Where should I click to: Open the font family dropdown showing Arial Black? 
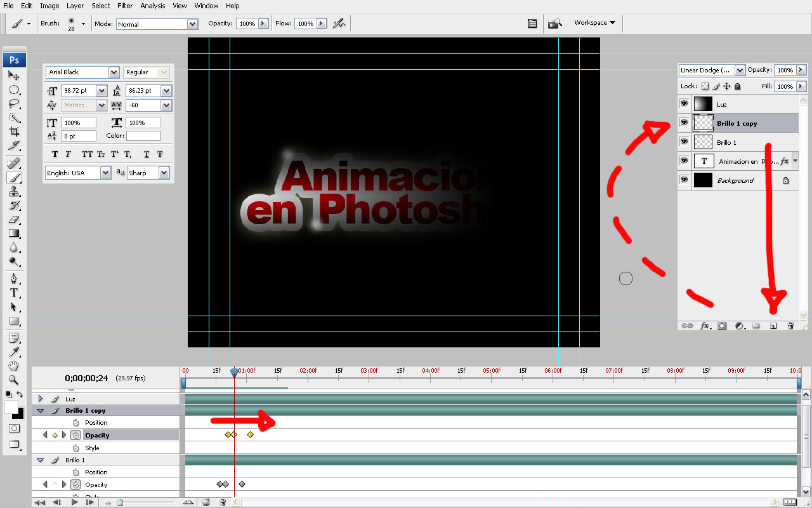pyautogui.click(x=114, y=72)
